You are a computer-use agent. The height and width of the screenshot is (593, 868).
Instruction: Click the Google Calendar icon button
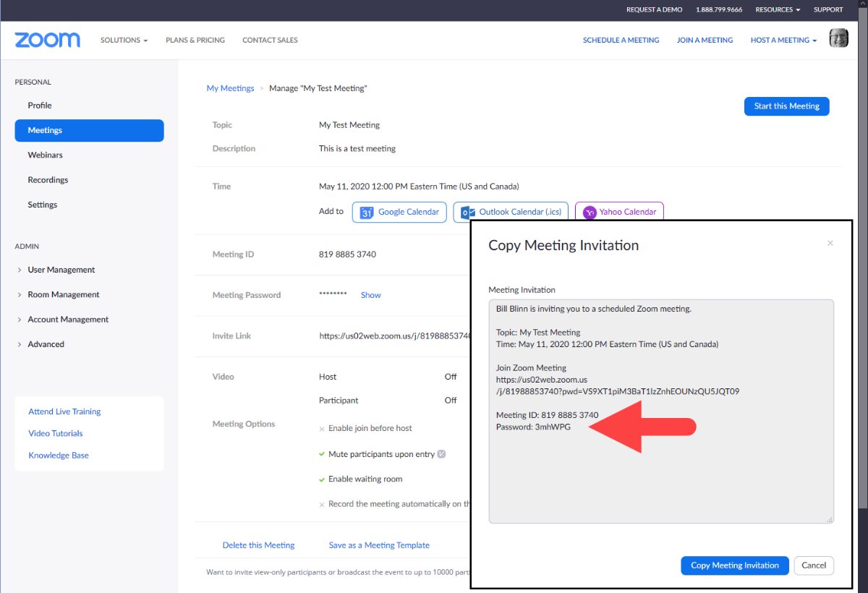[x=399, y=212]
